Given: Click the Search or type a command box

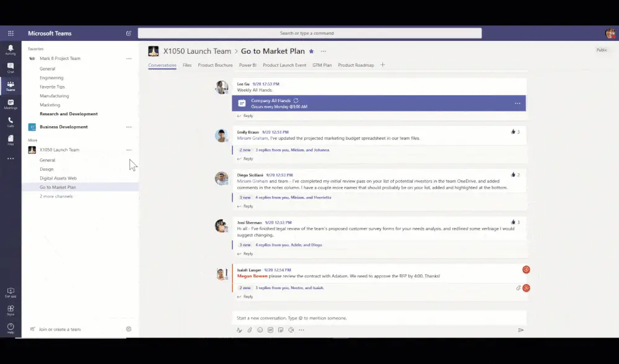Looking at the screenshot, I should coord(310,33).
